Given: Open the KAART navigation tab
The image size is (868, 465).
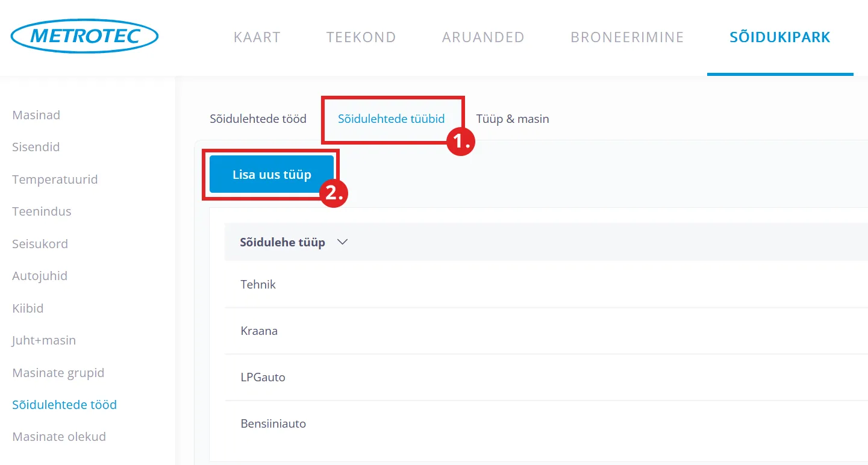Looking at the screenshot, I should pos(257,37).
